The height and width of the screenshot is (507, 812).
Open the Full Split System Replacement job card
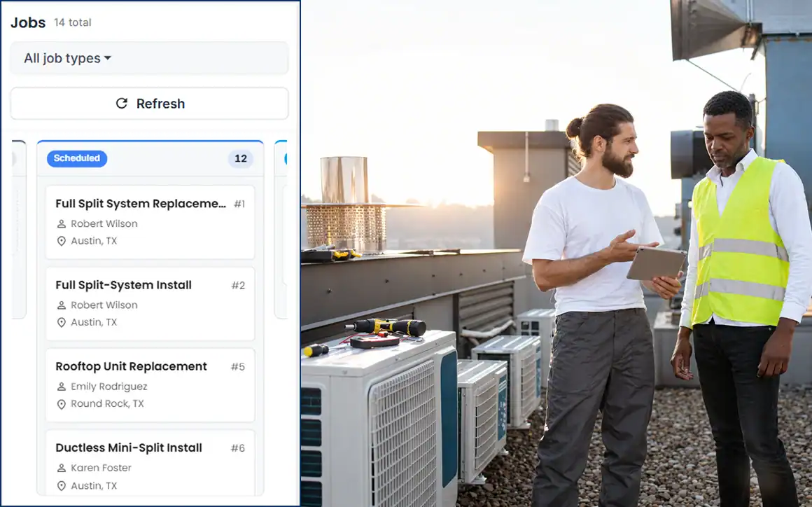pos(150,222)
